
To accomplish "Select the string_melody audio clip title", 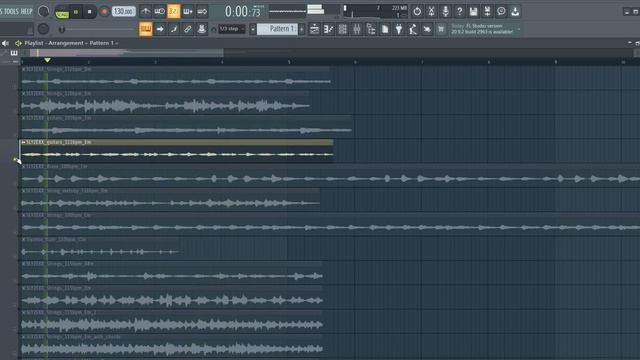I will tap(65, 191).
